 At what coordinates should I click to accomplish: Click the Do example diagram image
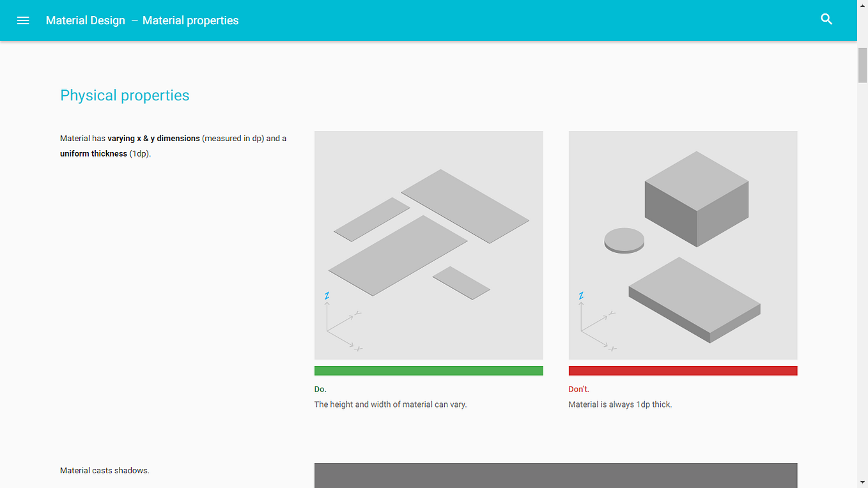[x=428, y=244]
